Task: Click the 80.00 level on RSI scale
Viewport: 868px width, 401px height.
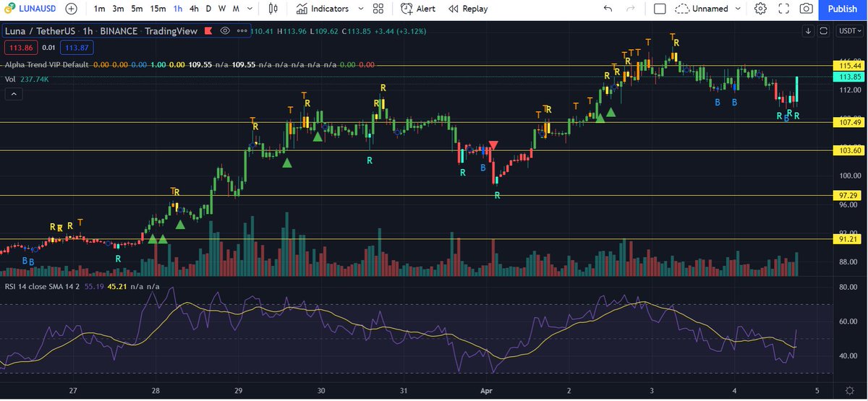Action: 848,288
